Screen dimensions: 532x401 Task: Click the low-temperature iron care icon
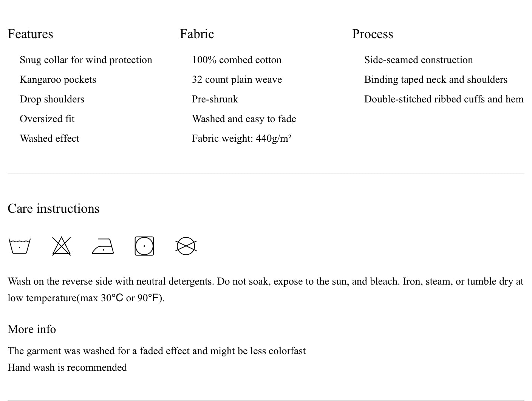tap(103, 246)
